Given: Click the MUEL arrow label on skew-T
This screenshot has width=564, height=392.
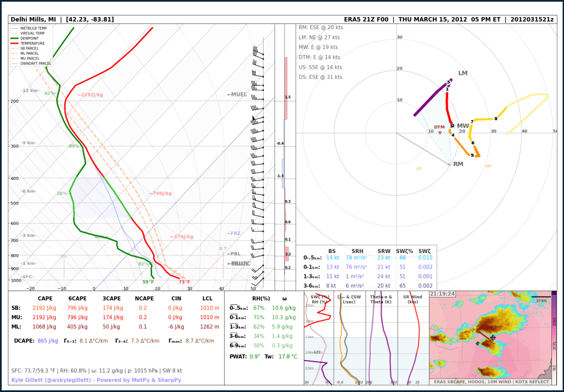Looking at the screenshot, I should [237, 95].
